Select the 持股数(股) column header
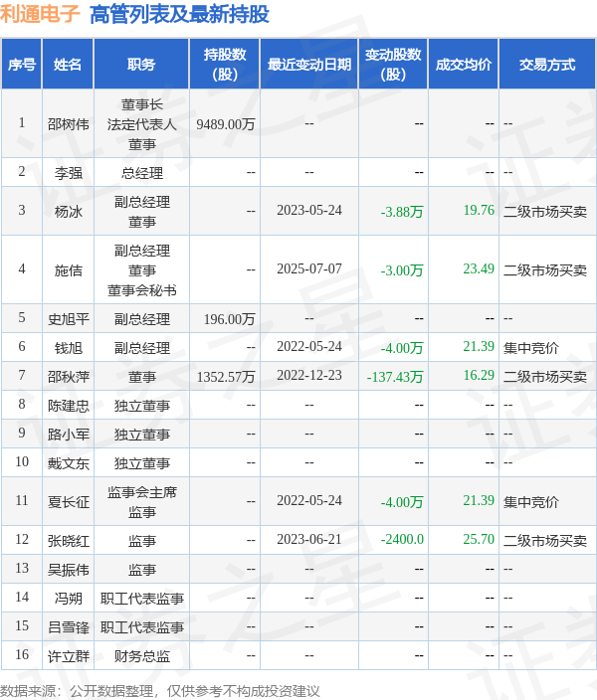This screenshot has height=700, width=597. [x=225, y=65]
